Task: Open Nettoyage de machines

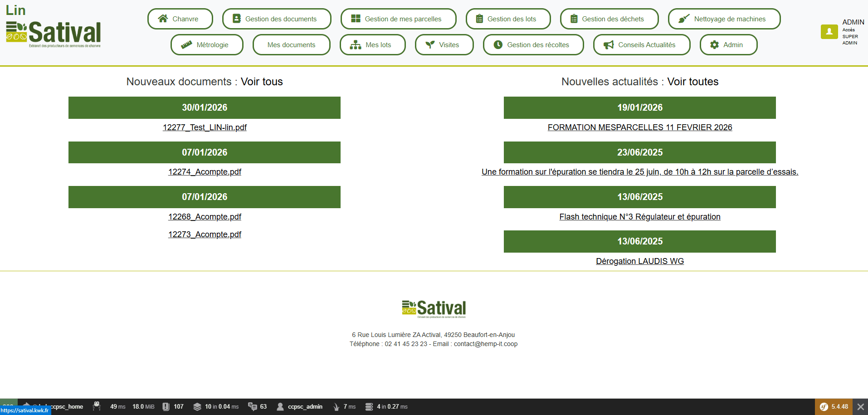Action: (x=724, y=19)
